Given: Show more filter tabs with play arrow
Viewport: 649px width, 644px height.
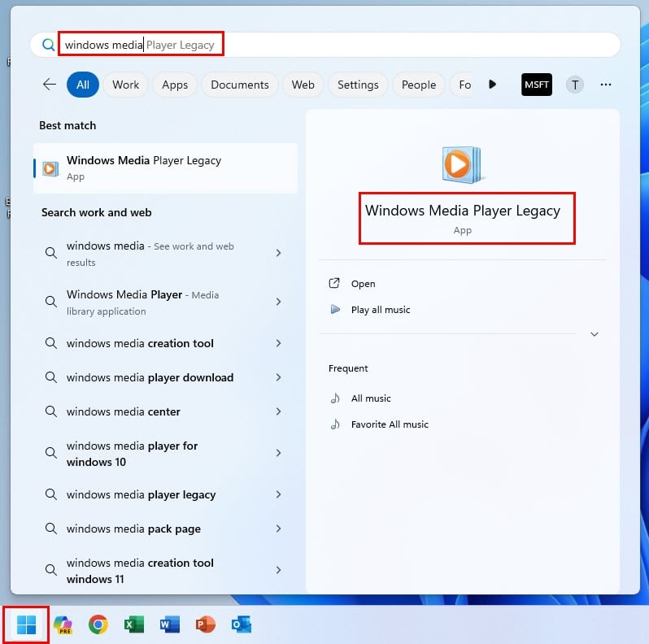Looking at the screenshot, I should 492,85.
